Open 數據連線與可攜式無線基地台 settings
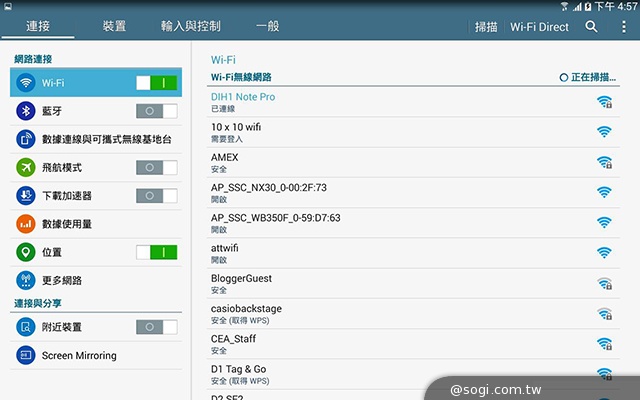 point(96,139)
